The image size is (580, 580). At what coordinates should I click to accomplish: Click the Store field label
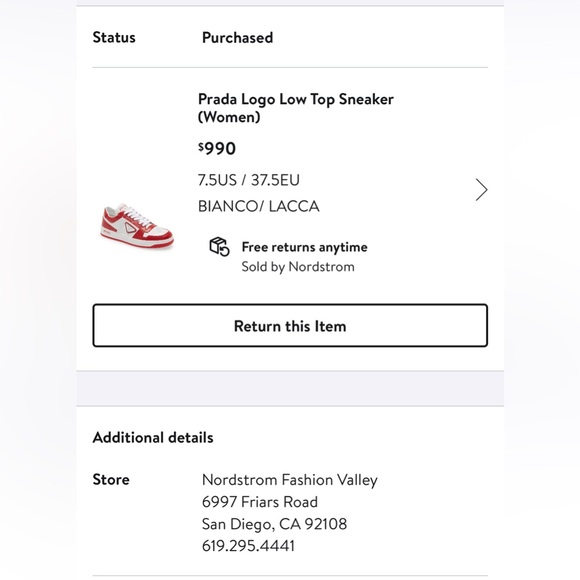(x=111, y=479)
